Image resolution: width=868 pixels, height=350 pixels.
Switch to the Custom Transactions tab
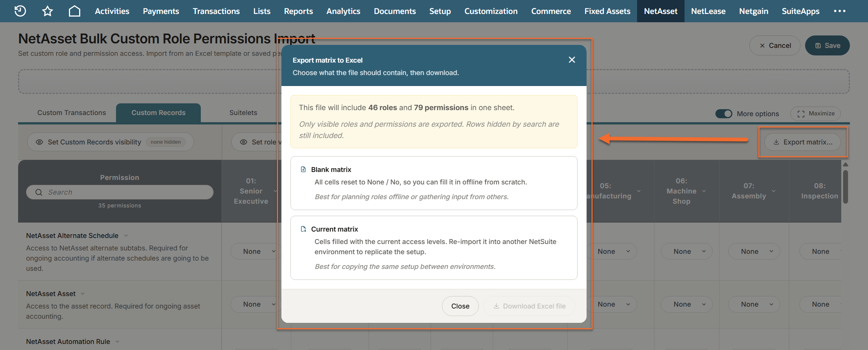pos(72,113)
